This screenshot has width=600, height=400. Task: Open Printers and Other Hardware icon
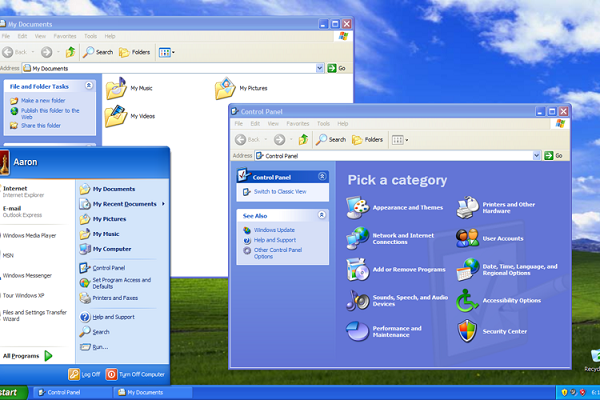468,207
